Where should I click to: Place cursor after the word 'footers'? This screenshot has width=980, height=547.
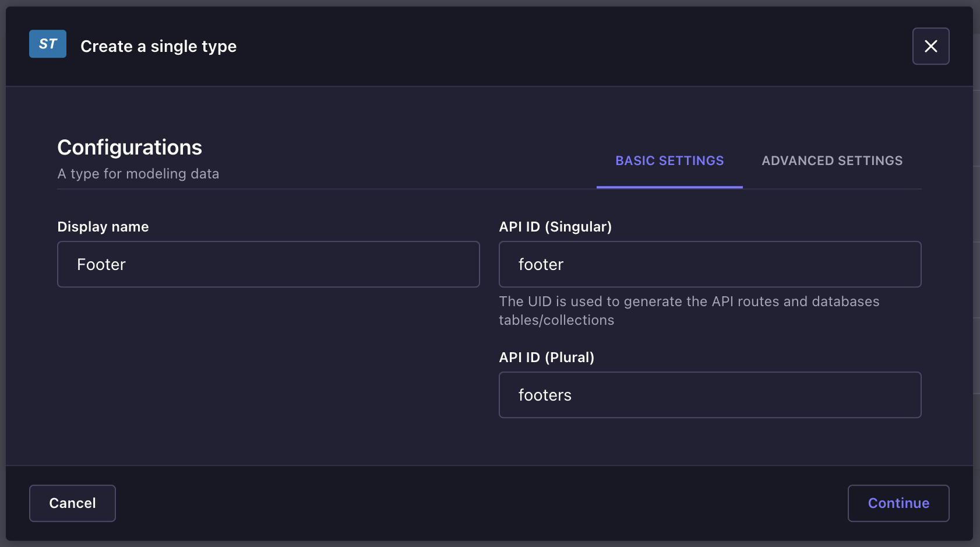click(x=573, y=395)
